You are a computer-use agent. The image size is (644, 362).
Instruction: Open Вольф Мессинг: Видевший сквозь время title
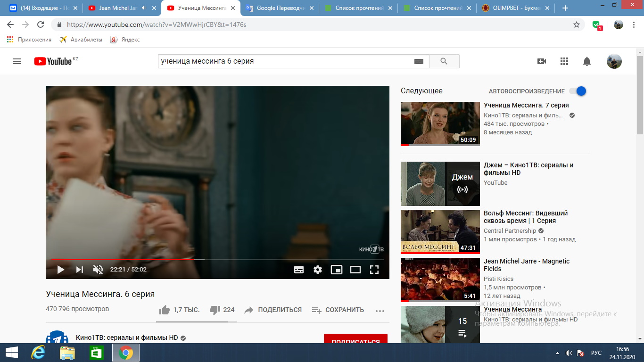tap(526, 217)
